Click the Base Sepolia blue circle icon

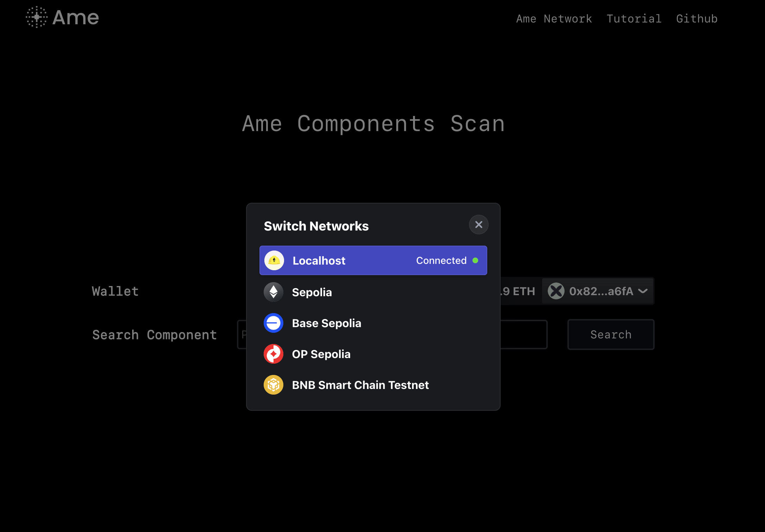pyautogui.click(x=274, y=323)
